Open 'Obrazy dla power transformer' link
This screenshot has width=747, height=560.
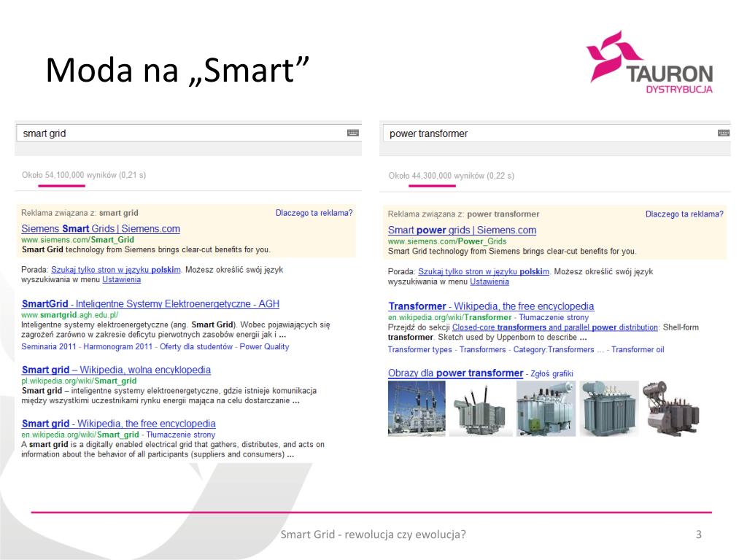tap(455, 373)
